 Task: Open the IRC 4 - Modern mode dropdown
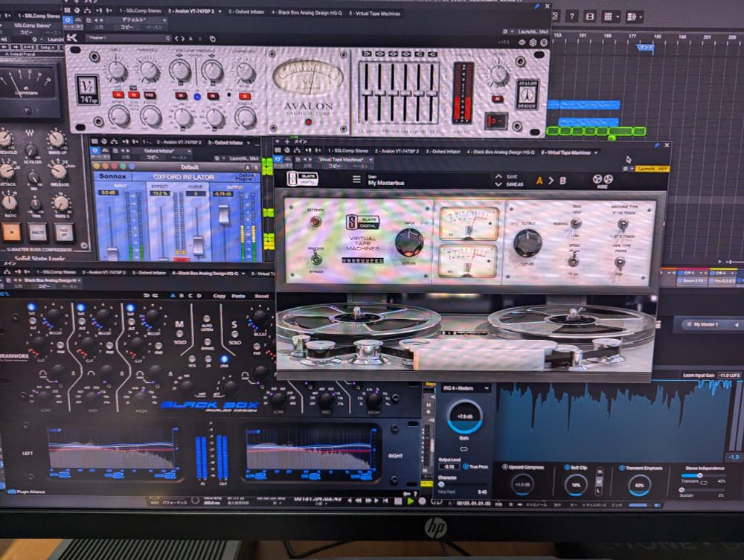(465, 388)
